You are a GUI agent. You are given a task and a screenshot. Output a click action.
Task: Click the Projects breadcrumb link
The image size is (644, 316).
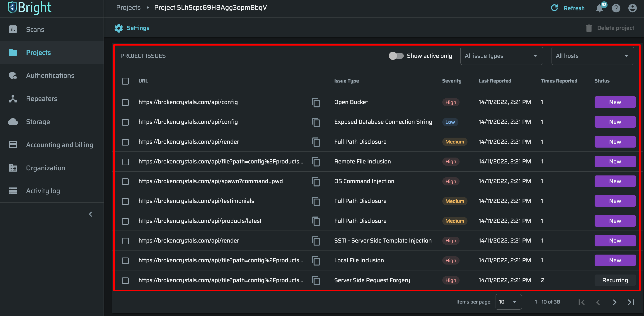(128, 7)
